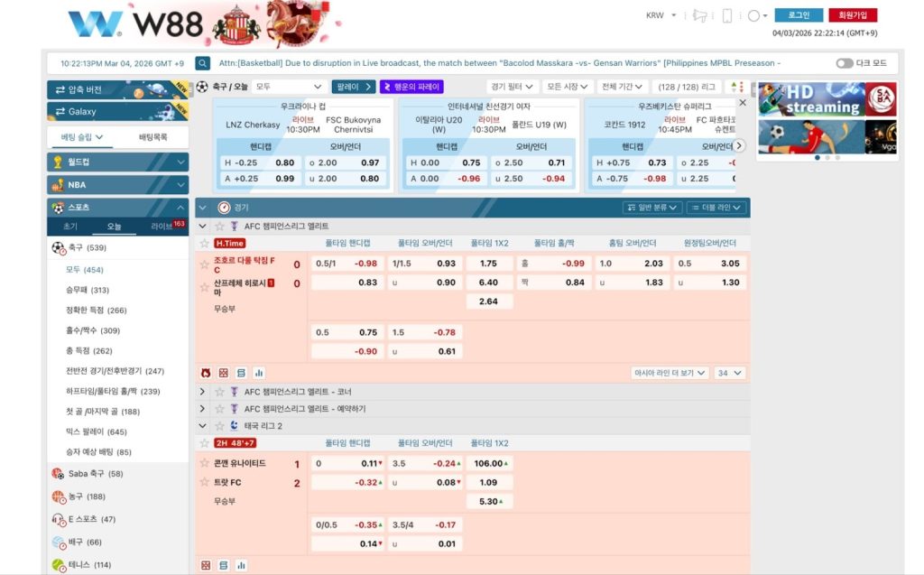Open the 팔레이 button
Image resolution: width=924 pixels, height=575 pixels.
click(x=354, y=87)
